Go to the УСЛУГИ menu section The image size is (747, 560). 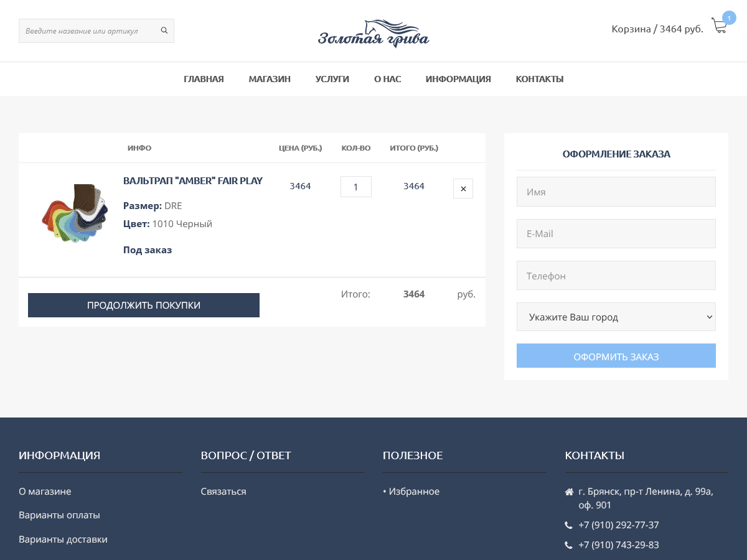coord(332,79)
